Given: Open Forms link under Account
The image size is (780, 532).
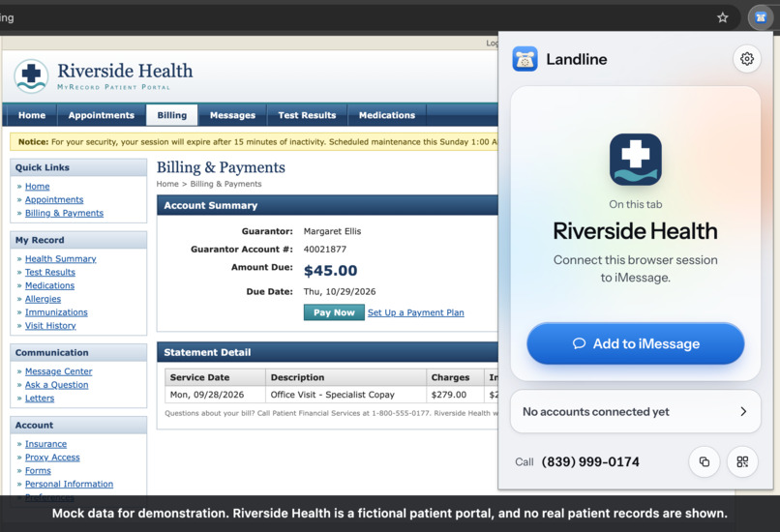Looking at the screenshot, I should [38, 471].
